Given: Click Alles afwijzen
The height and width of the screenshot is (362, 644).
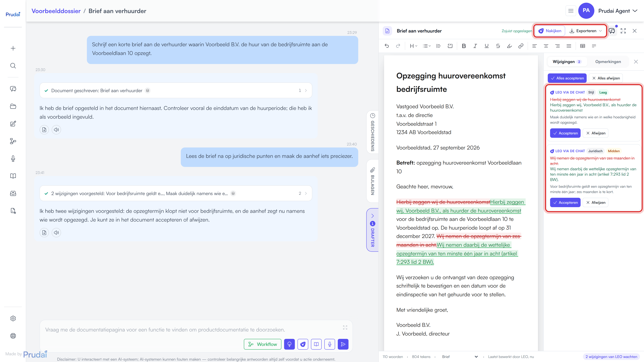Looking at the screenshot, I should coord(606,78).
